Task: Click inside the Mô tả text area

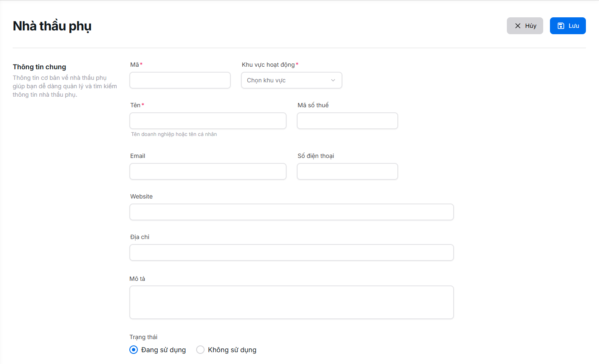Action: point(292,302)
